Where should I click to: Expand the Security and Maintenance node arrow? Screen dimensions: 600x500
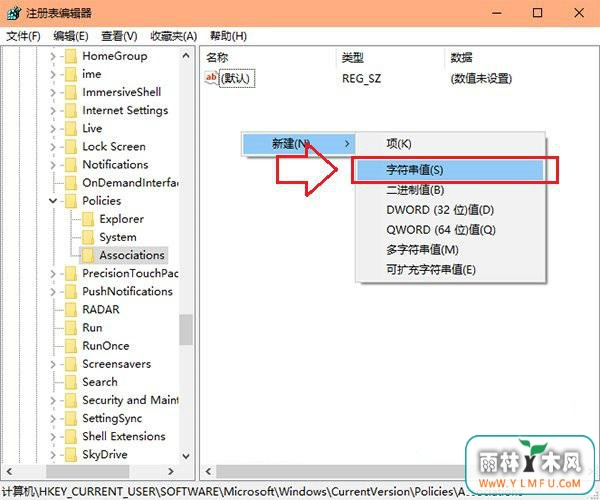(x=53, y=401)
